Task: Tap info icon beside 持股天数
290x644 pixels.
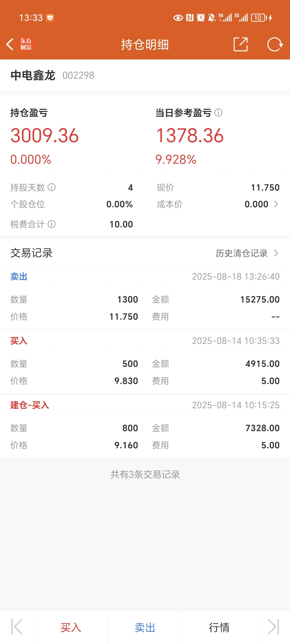Action: tap(51, 187)
